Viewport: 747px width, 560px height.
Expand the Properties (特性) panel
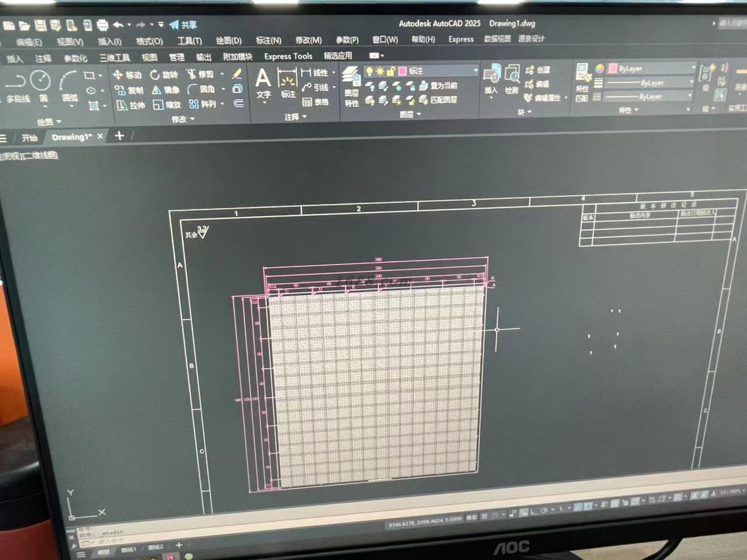[628, 110]
